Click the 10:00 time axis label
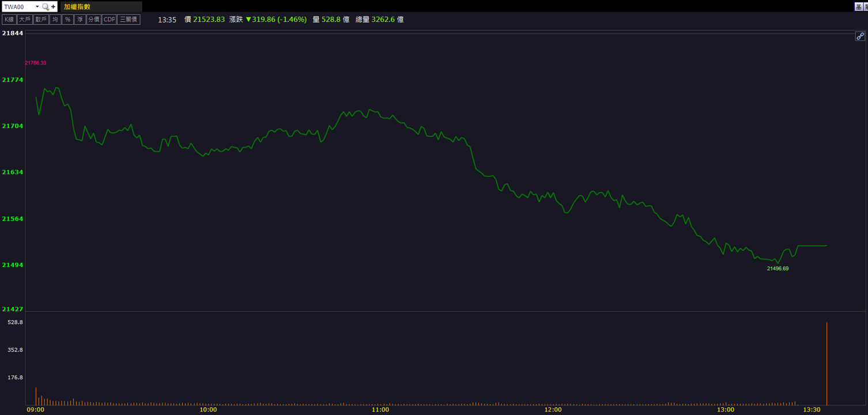868x415 pixels. tap(208, 410)
